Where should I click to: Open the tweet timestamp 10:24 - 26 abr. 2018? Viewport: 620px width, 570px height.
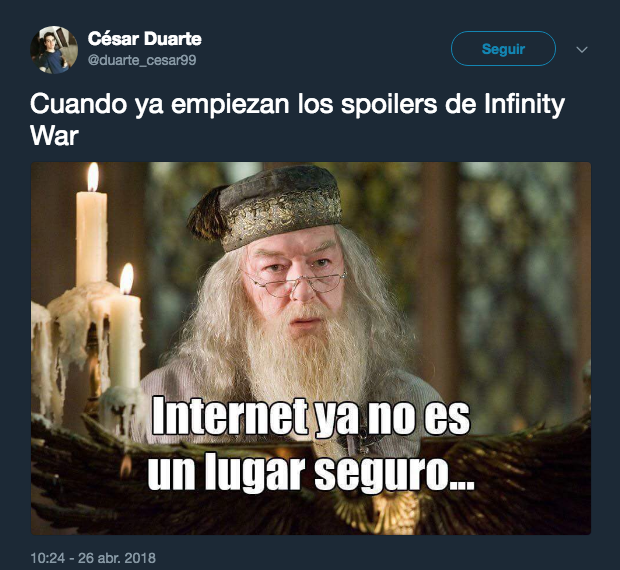(x=93, y=558)
